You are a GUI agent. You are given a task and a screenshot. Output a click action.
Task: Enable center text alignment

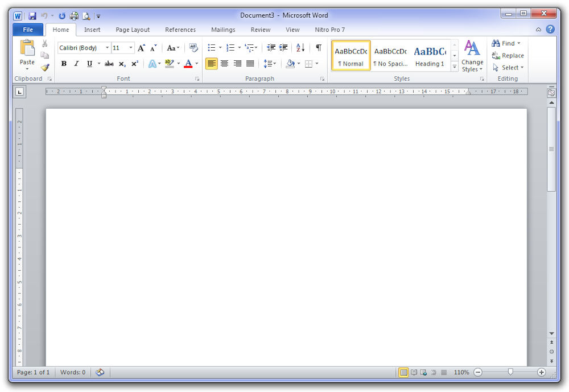pyautogui.click(x=224, y=64)
